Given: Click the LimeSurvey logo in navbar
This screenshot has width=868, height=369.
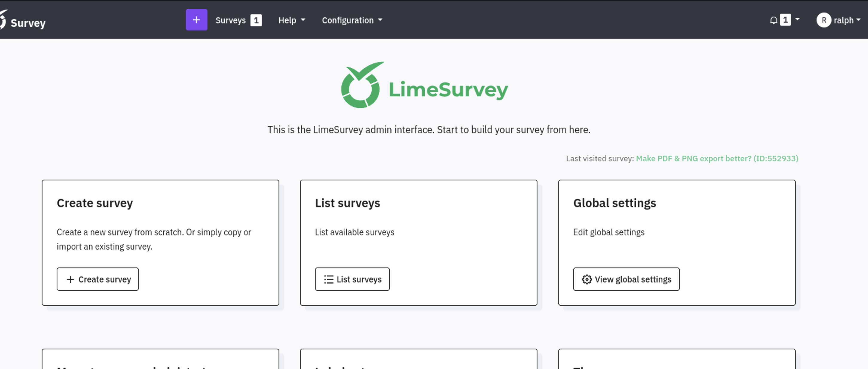Looking at the screenshot, I should click(23, 20).
